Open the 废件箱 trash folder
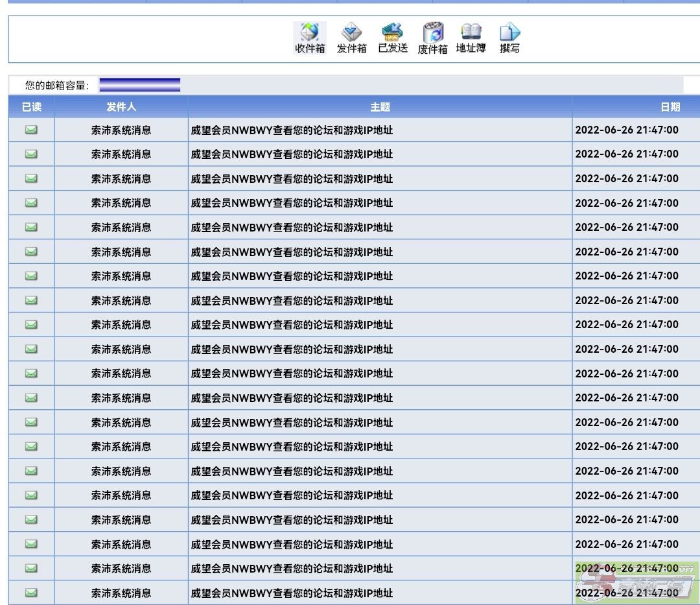This screenshot has width=700, height=605. 432,38
